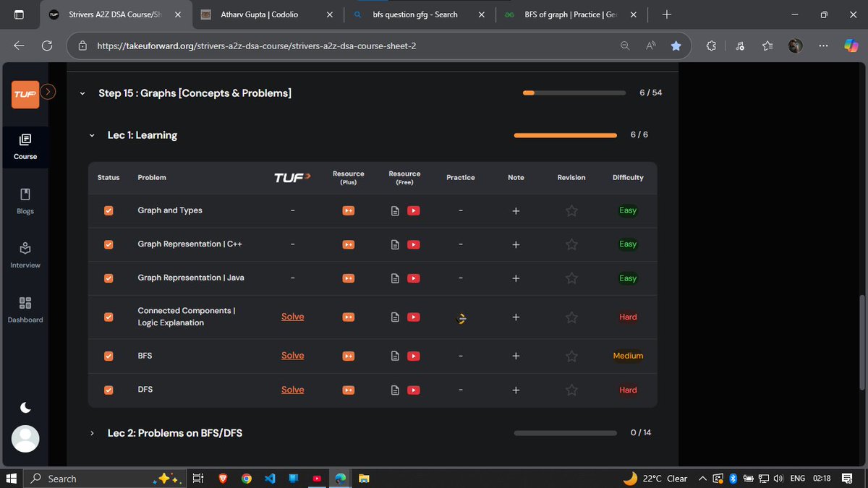This screenshot has height=488, width=868.
Task: Play the YouTube video for BFS
Action: coord(413,356)
